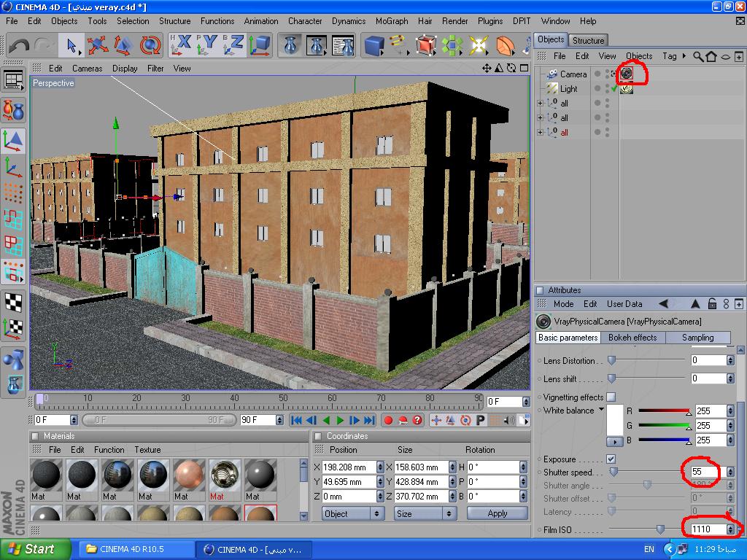747x560 pixels.
Task: Open the MoGraph menu
Action: [x=392, y=21]
